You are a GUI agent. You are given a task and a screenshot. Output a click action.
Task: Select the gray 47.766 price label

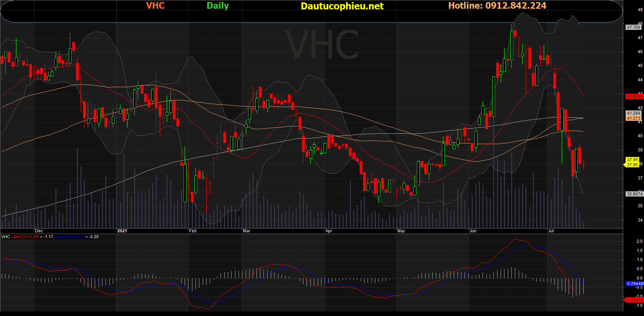tap(633, 27)
